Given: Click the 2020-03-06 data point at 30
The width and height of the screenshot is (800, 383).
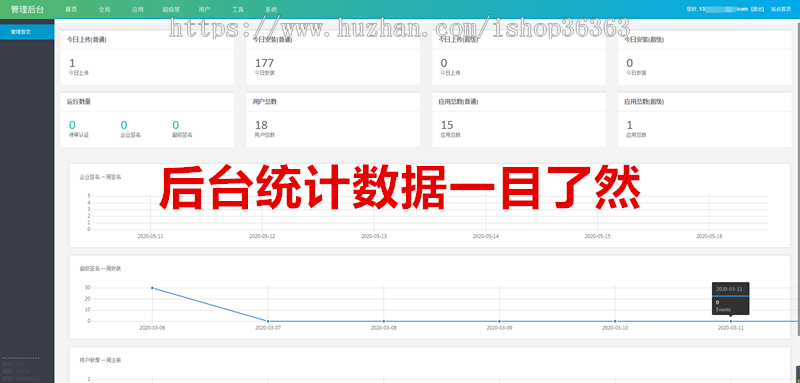Looking at the screenshot, I should point(152,288).
